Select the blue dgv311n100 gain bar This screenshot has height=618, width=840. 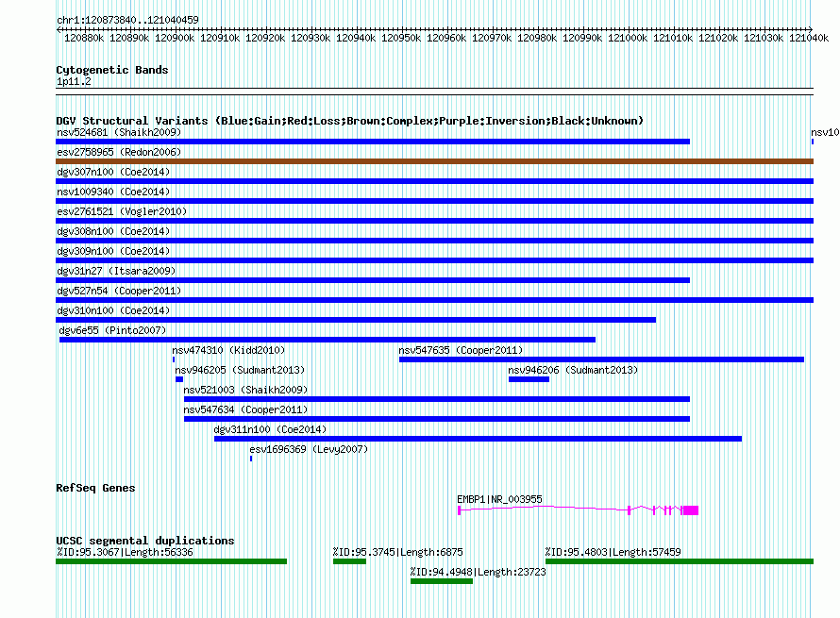click(x=478, y=439)
